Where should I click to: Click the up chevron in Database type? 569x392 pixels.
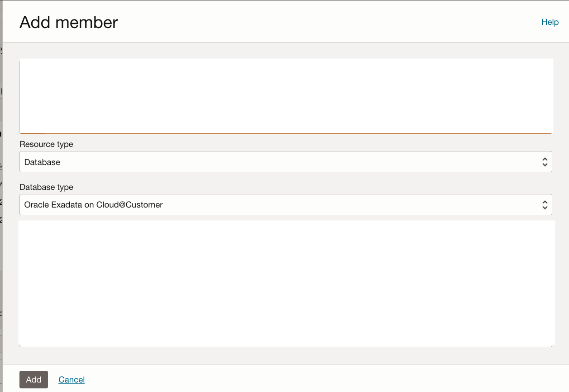545,202
